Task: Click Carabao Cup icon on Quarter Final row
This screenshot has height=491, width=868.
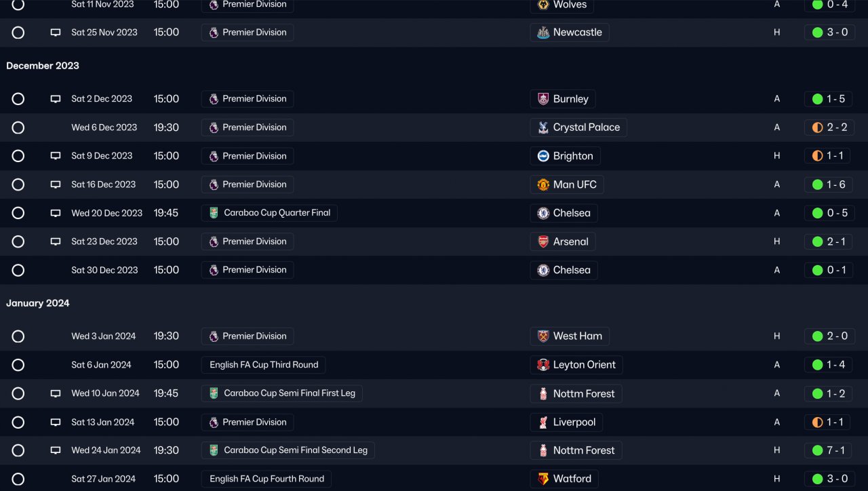Action: (x=214, y=213)
